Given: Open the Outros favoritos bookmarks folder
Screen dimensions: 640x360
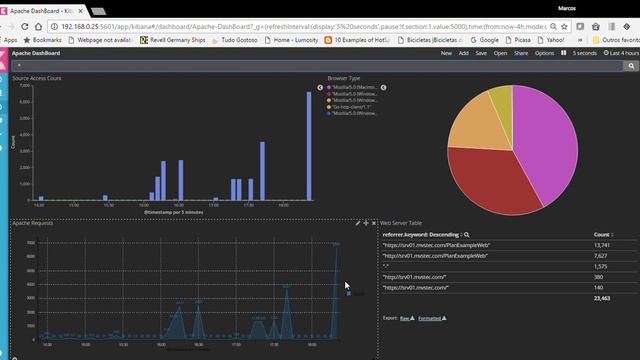Looking at the screenshot, I should (x=616, y=40).
